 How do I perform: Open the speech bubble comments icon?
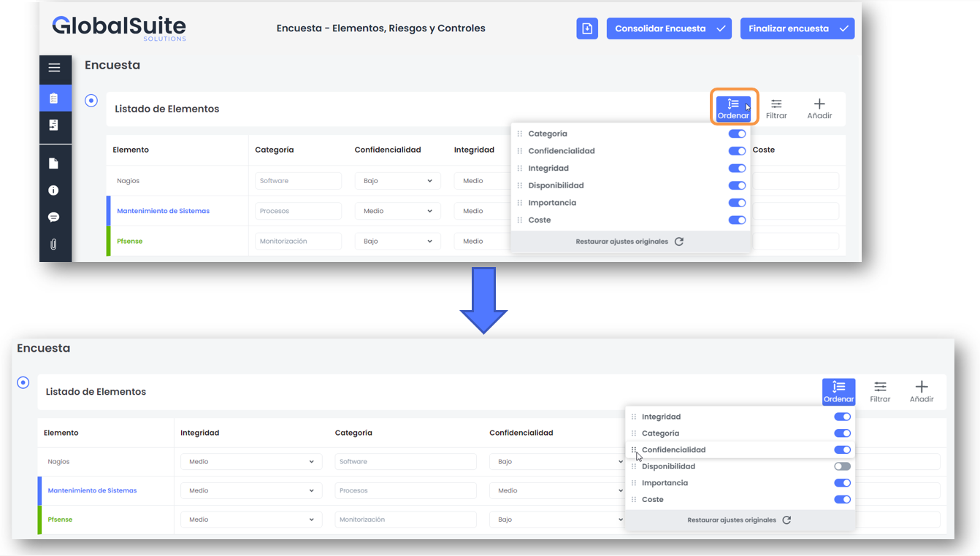[54, 217]
